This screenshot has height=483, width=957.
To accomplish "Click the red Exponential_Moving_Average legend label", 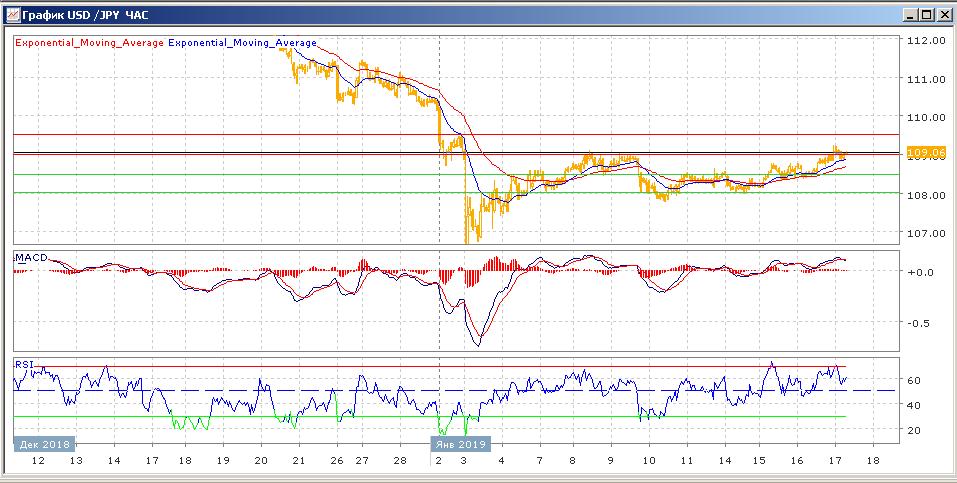I will coord(89,43).
